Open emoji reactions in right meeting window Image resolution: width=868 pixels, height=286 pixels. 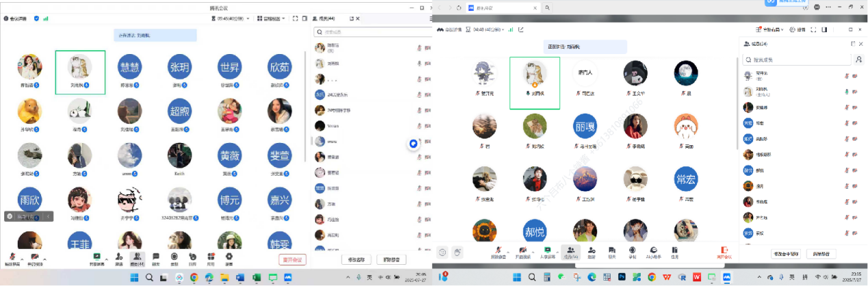[x=442, y=252]
